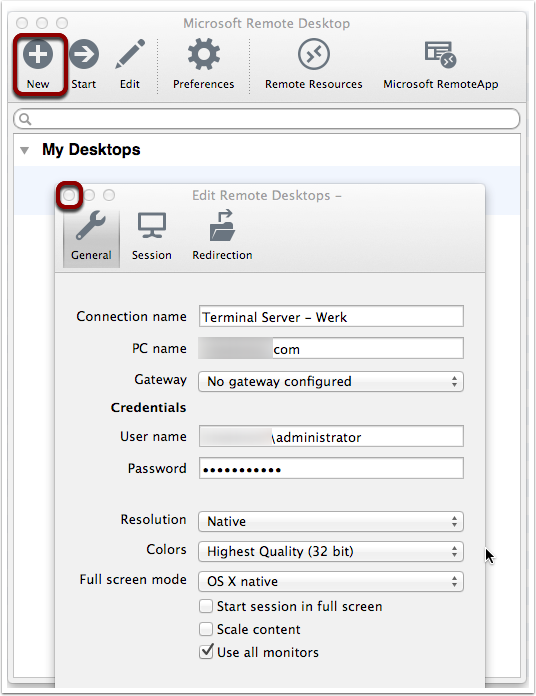Click the search field in main window
This screenshot has height=696, width=536.
[x=267, y=119]
